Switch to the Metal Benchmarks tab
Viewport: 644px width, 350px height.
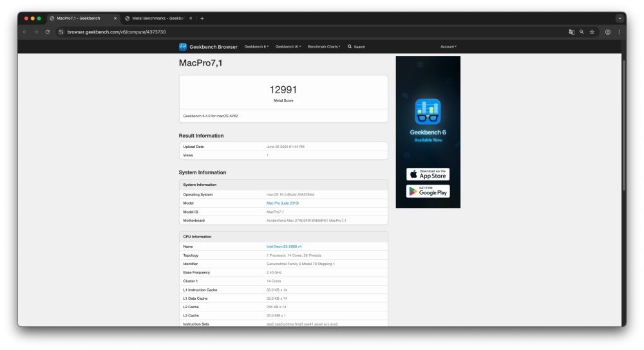[158, 19]
